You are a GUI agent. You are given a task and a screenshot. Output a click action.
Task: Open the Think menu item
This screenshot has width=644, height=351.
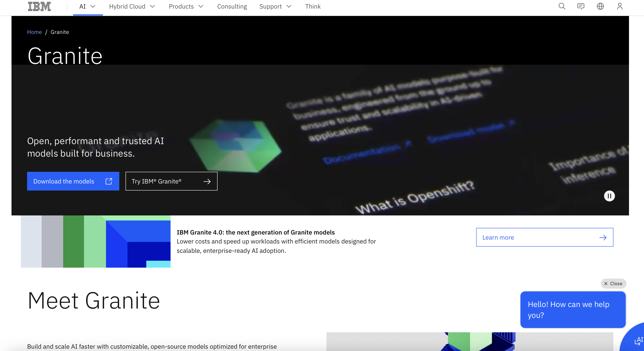pyautogui.click(x=313, y=6)
